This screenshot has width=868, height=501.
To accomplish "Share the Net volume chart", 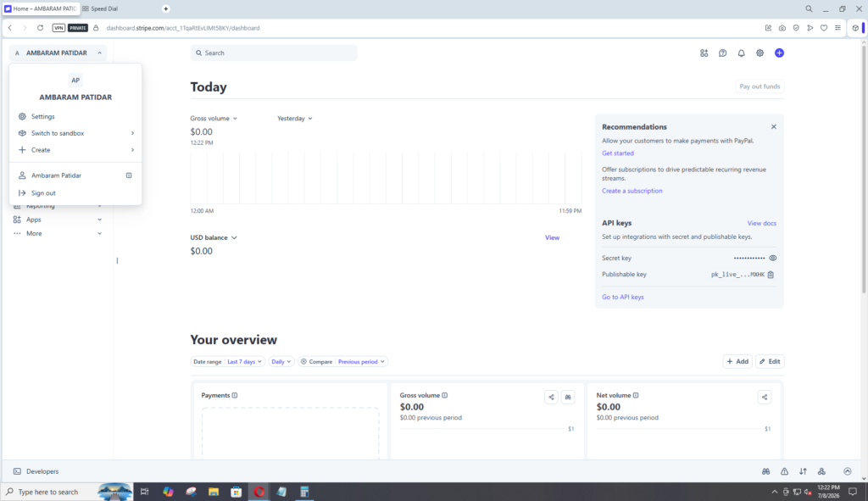I will pyautogui.click(x=765, y=397).
